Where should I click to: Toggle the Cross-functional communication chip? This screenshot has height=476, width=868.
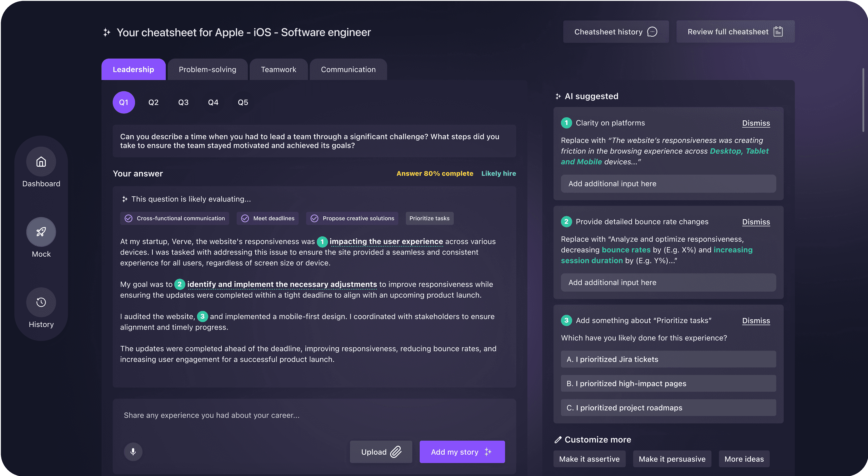click(x=175, y=218)
